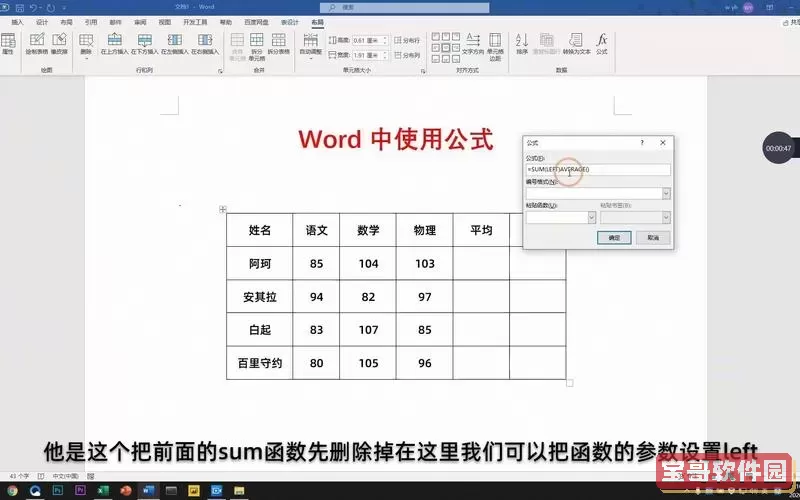Open Photoshop from the taskbar

click(58, 491)
